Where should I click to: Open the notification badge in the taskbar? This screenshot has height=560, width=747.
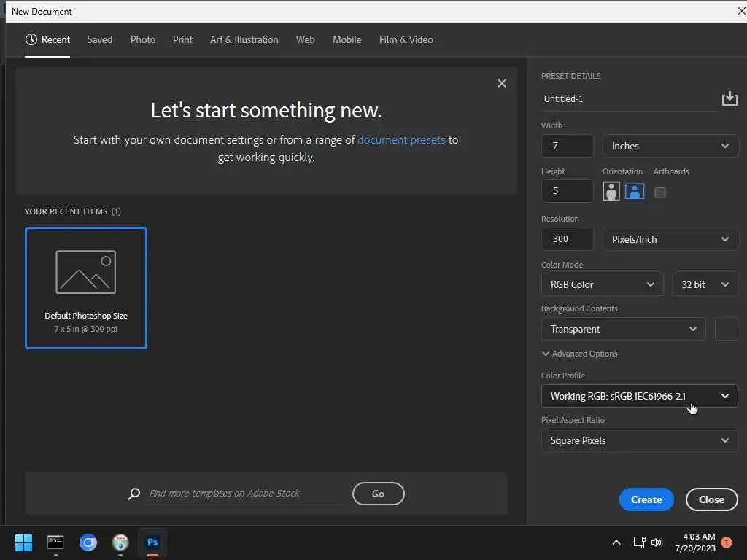click(727, 542)
